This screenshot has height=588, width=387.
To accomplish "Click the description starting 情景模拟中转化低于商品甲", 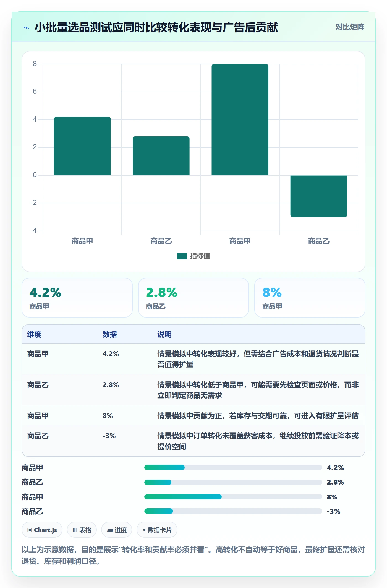I will point(258,390).
